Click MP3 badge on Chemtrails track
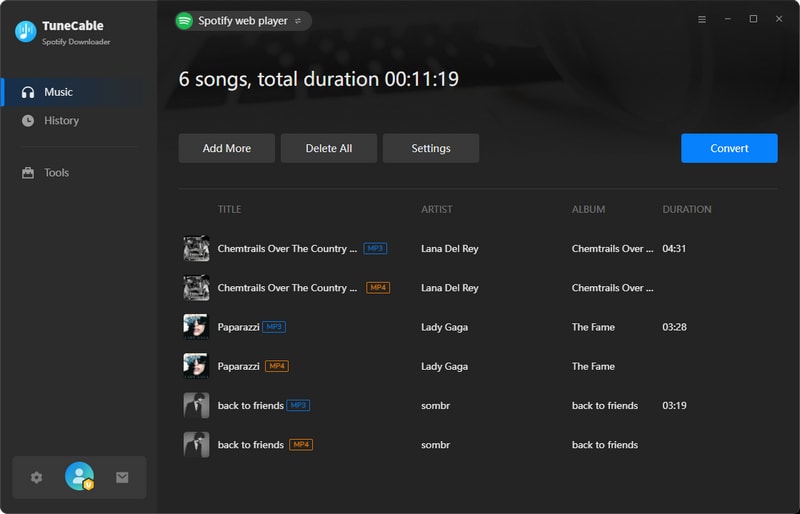The width and height of the screenshot is (800, 514). tap(375, 249)
